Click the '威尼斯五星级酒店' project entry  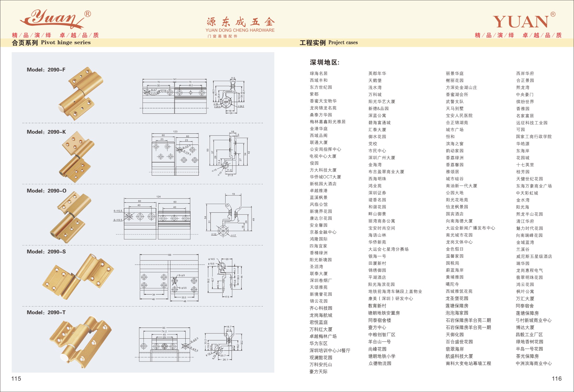click(534, 257)
